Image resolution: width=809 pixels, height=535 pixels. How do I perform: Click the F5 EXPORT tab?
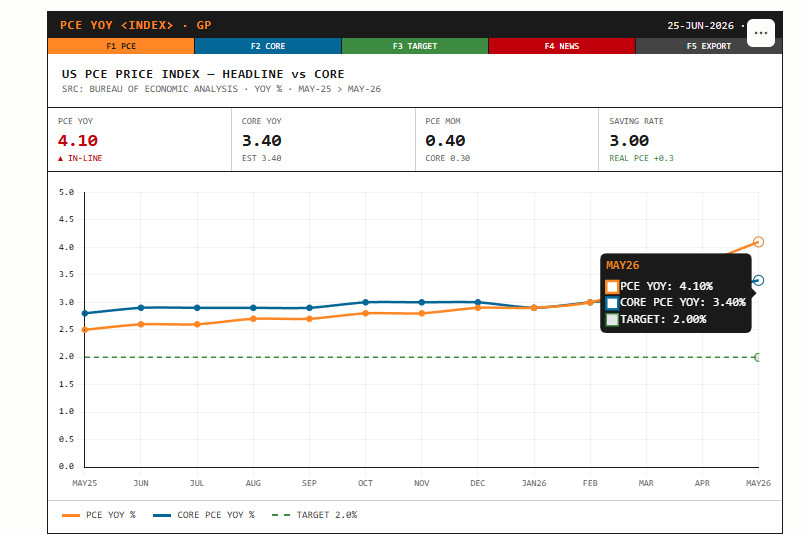708,46
